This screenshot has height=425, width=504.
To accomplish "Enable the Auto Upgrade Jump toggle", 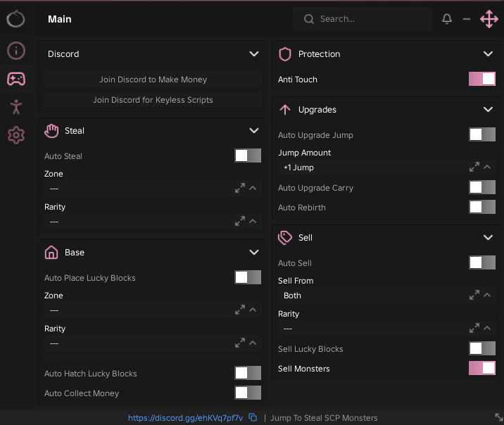I will pyautogui.click(x=481, y=134).
